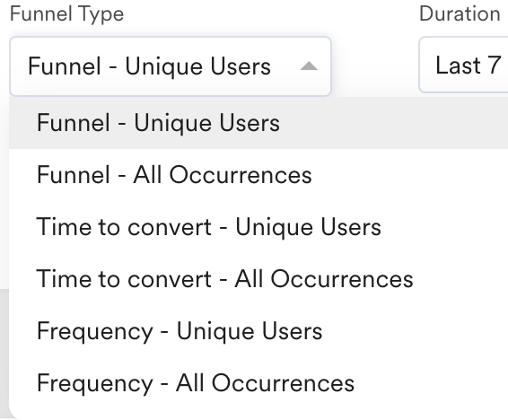Switch type to all occurrences frequency
Image resolution: width=508 pixels, height=420 pixels.
coord(258,383)
